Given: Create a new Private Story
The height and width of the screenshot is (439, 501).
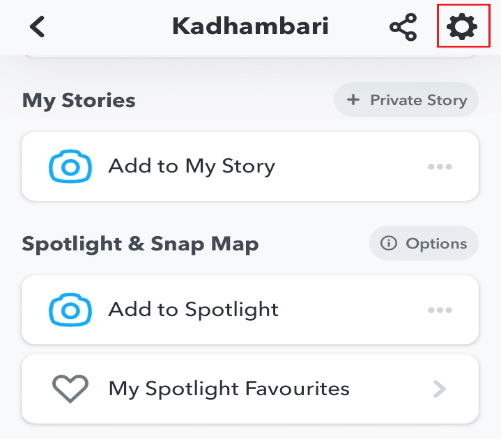Looking at the screenshot, I should (406, 100).
